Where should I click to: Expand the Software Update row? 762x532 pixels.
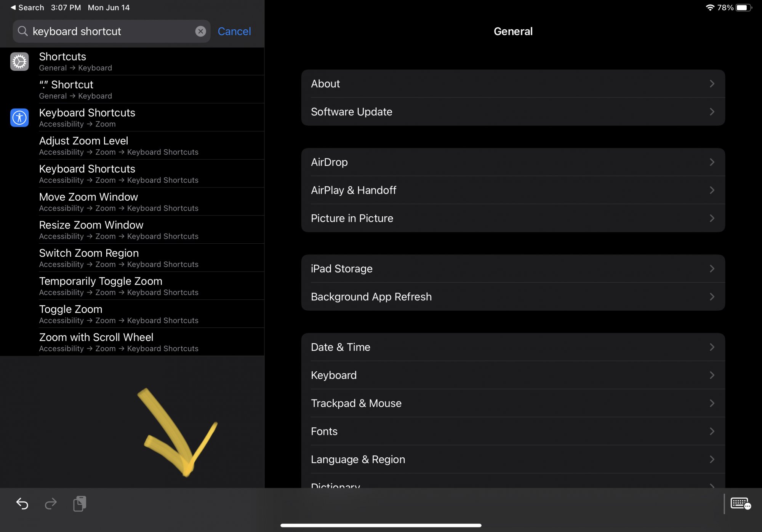512,112
